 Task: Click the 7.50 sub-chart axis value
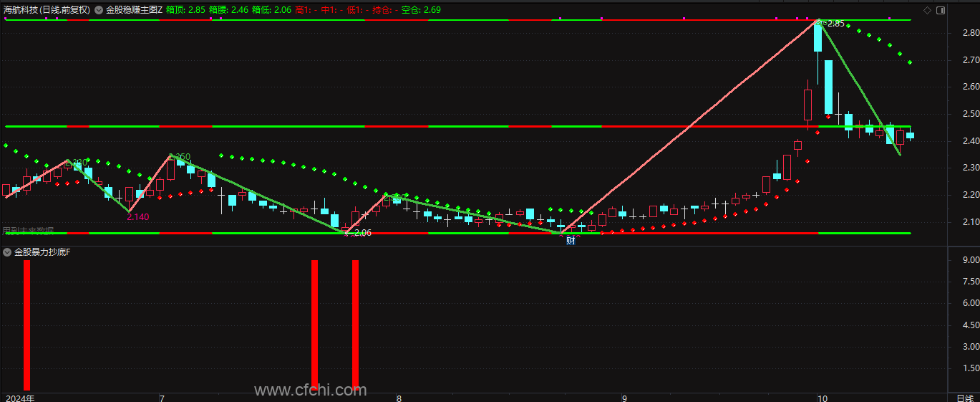(970, 282)
